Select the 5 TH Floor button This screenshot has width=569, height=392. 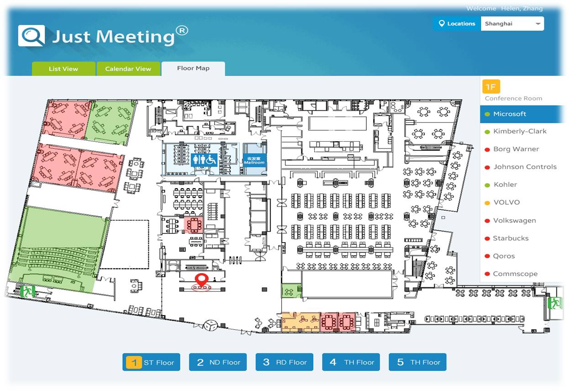pos(417,362)
